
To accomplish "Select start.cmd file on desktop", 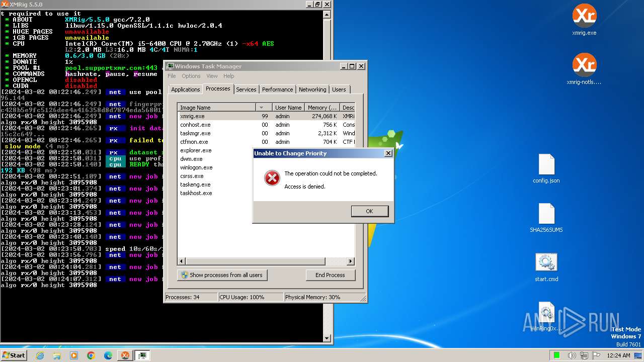I will pos(546,267).
